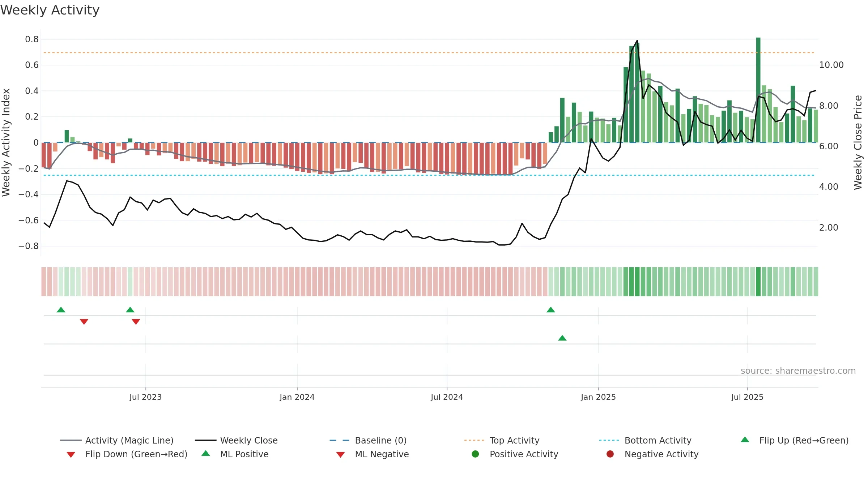Click the ML Negative red triangle legend icon
This screenshot has height=488, width=868.
coord(340,455)
